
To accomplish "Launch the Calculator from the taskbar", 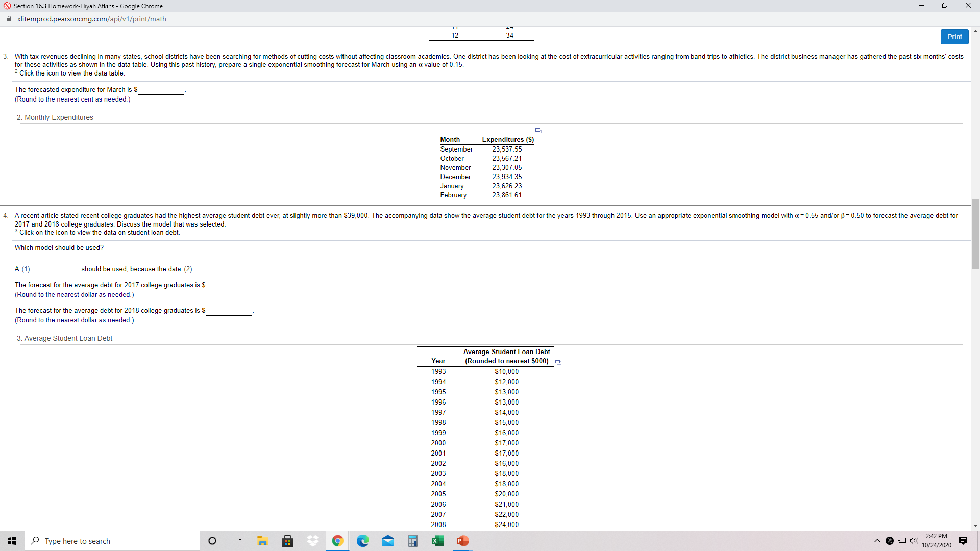I will 412,541.
